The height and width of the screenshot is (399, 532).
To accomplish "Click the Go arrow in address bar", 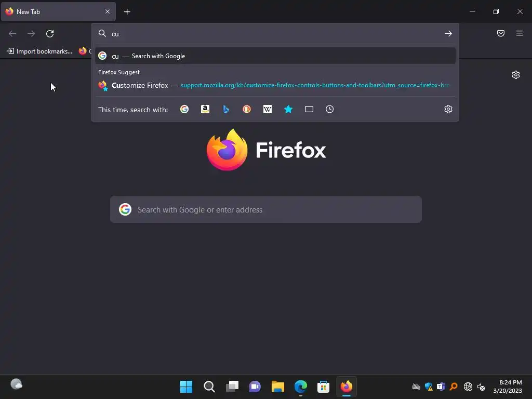I will pos(448,34).
